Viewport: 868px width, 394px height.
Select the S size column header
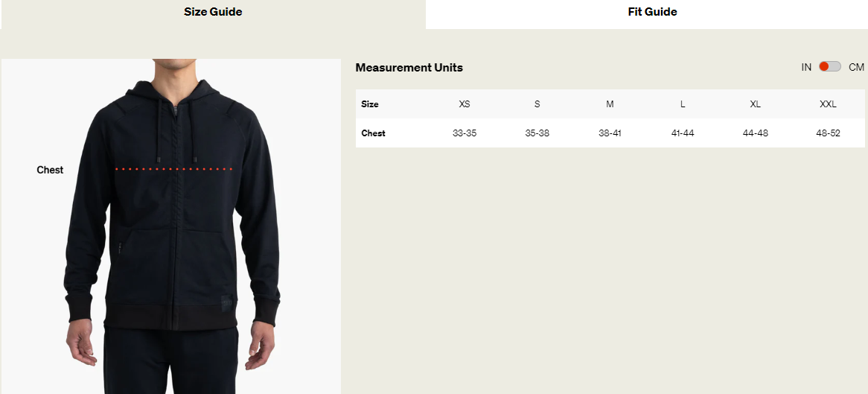tap(537, 104)
